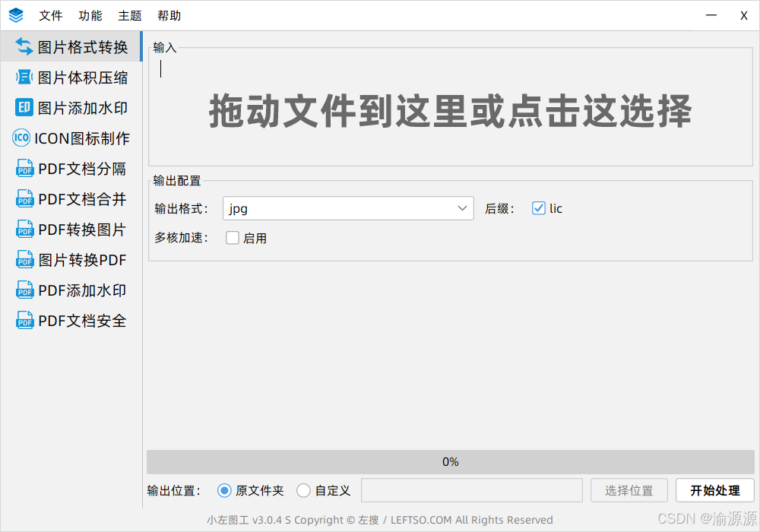The height and width of the screenshot is (532, 760).
Task: Open the 图片添加水印 watermark tool
Action: tap(71, 107)
